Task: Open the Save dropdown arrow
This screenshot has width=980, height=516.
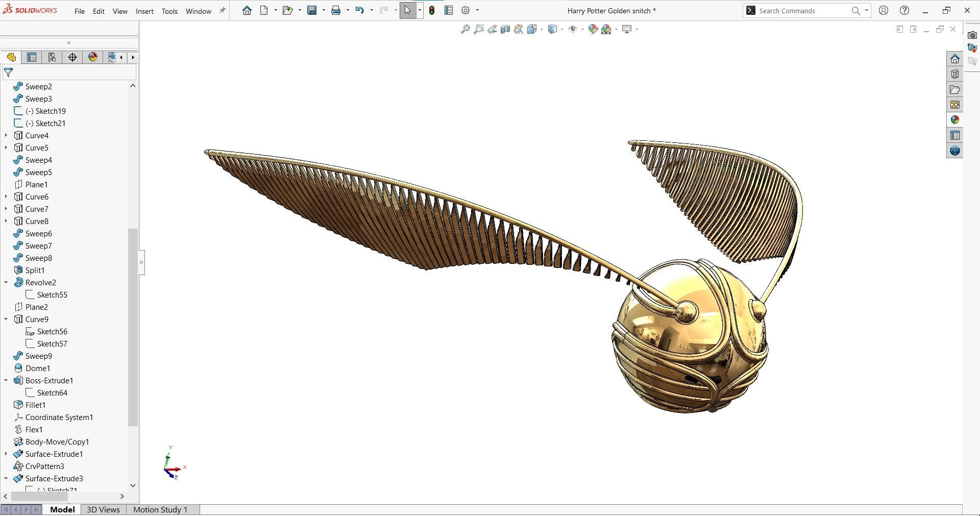Action: point(324,10)
